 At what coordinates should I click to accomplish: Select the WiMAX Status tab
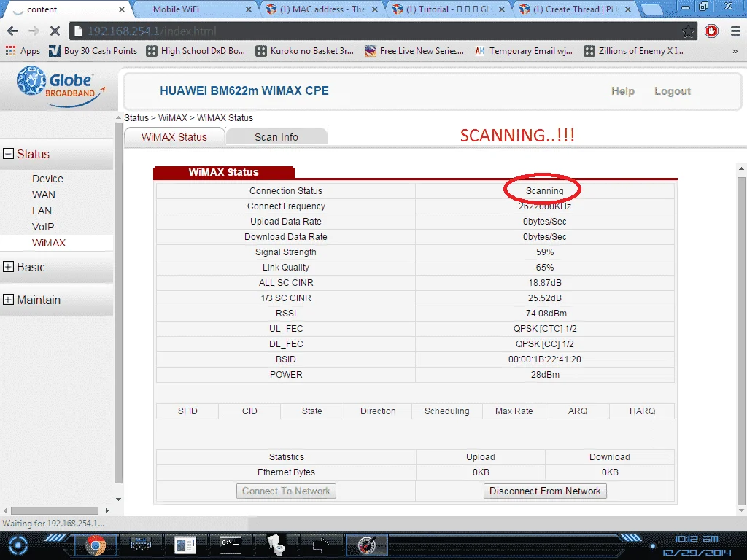tap(174, 136)
